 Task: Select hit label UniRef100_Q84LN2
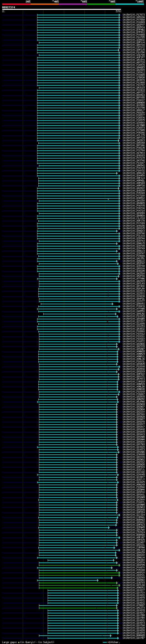(x=134, y=314)
